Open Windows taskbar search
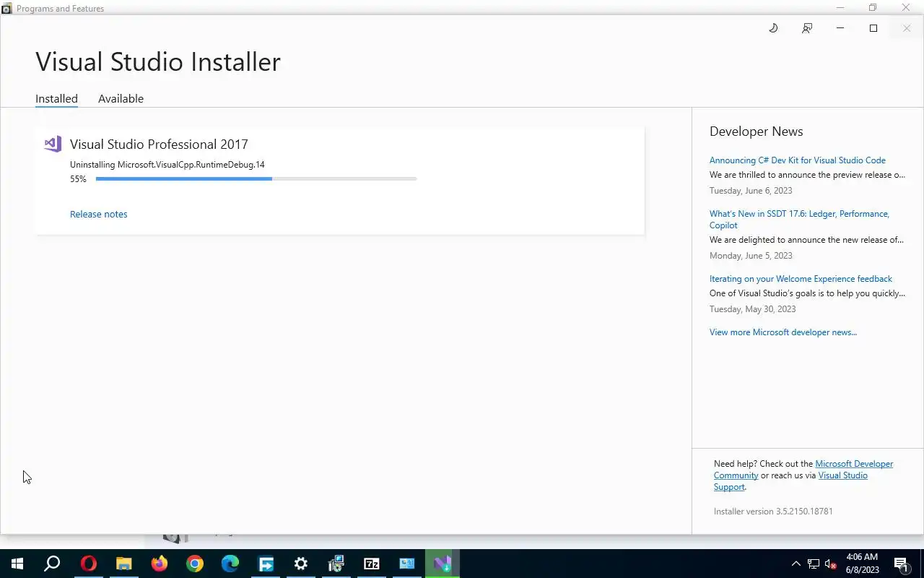Screen dimensions: 924x578 click(x=52, y=564)
